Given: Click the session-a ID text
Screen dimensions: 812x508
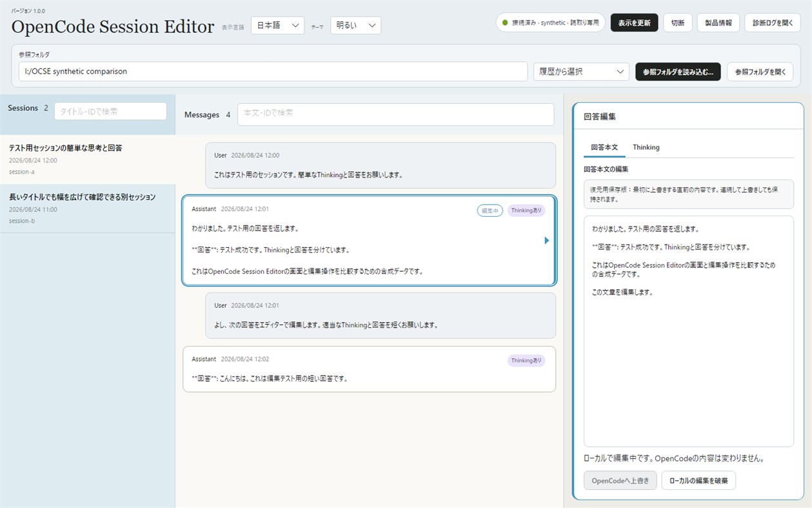Looking at the screenshot, I should click(x=21, y=172).
